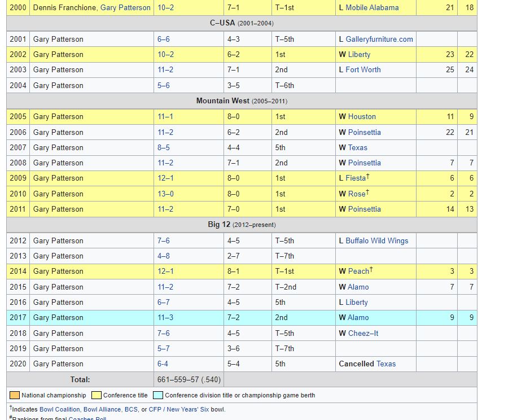Open the Poinsettia bowl link in 2011 row

365,209
